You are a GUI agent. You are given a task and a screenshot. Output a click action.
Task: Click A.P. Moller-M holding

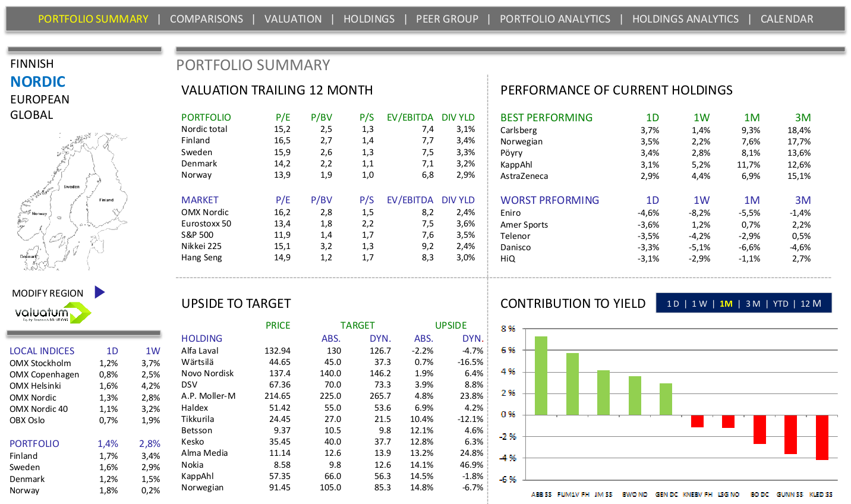tap(208, 396)
